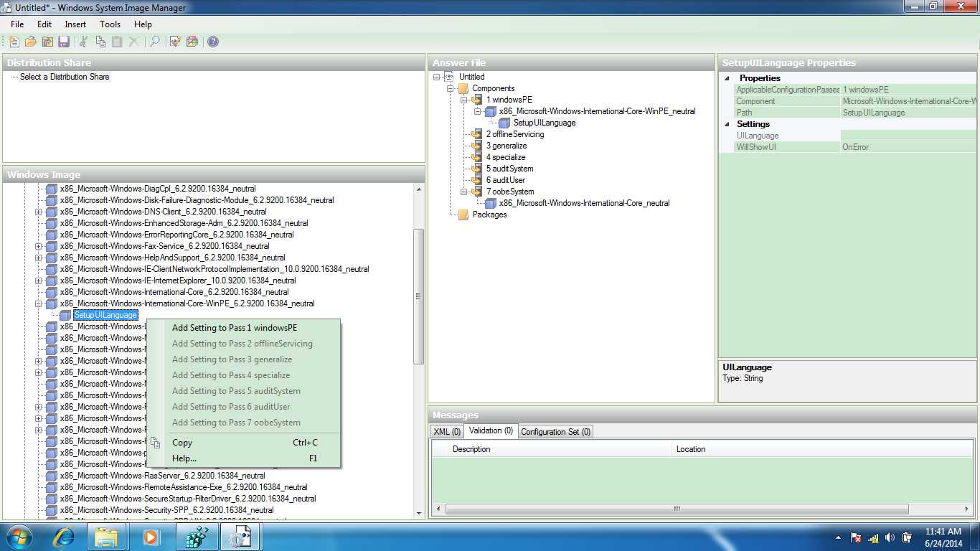Screen dimensions: 980x551
Task: Click the Messages horizontal scrollbar thumb
Action: point(677,509)
